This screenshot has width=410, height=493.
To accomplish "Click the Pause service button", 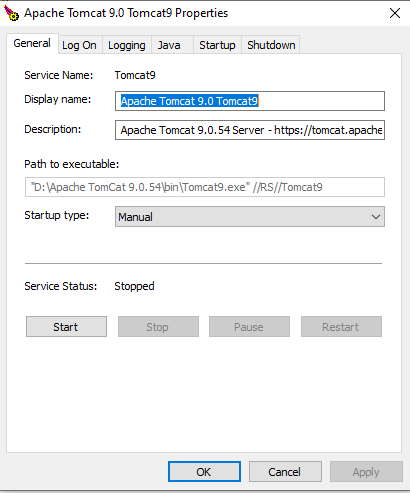I will [249, 327].
